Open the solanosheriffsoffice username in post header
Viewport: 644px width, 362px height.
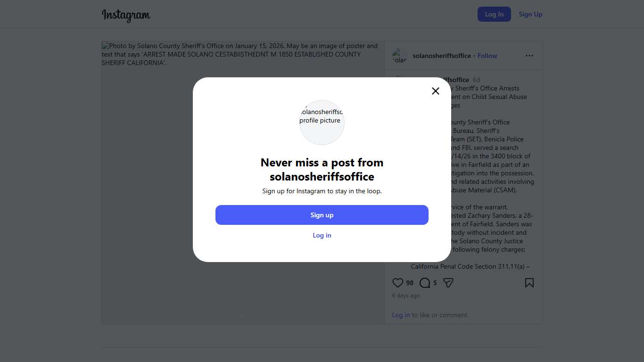coord(442,56)
